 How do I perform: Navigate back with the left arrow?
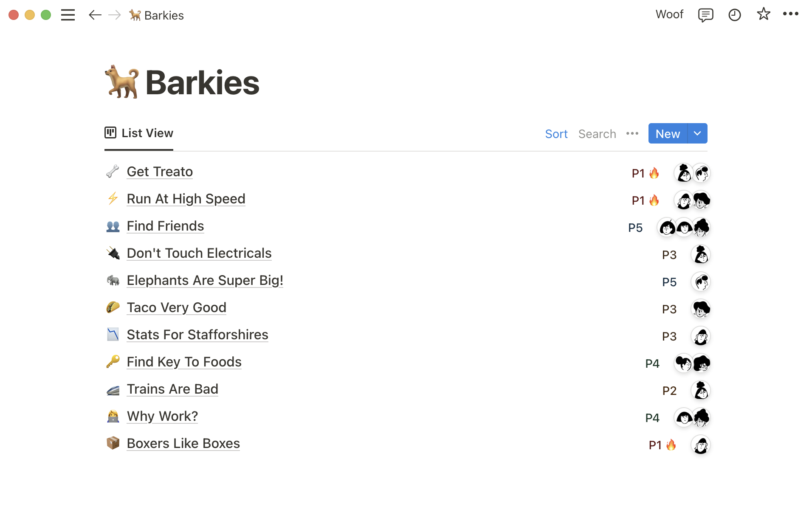pyautogui.click(x=95, y=15)
